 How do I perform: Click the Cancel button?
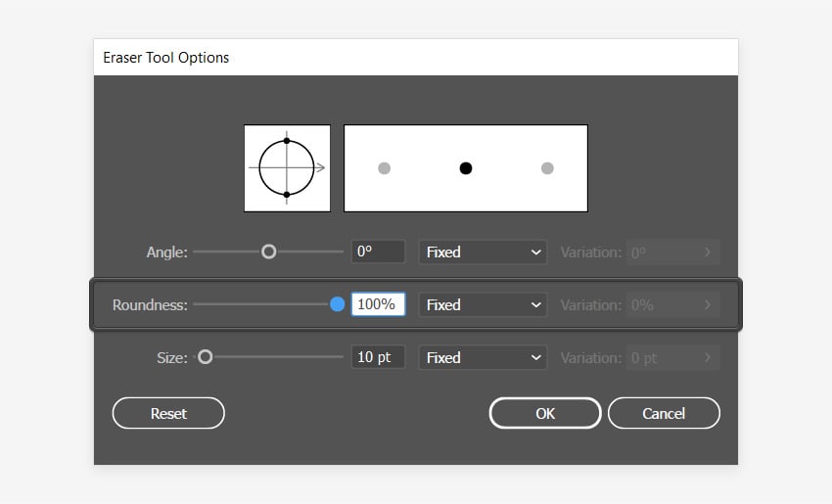[x=664, y=413]
